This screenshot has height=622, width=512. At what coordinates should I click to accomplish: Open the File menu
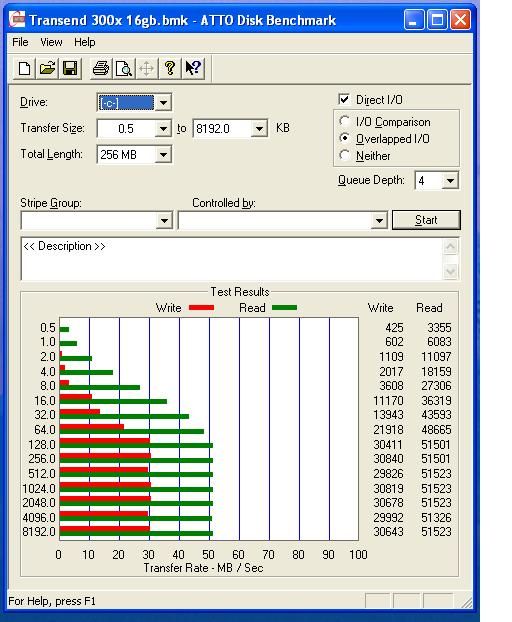20,42
